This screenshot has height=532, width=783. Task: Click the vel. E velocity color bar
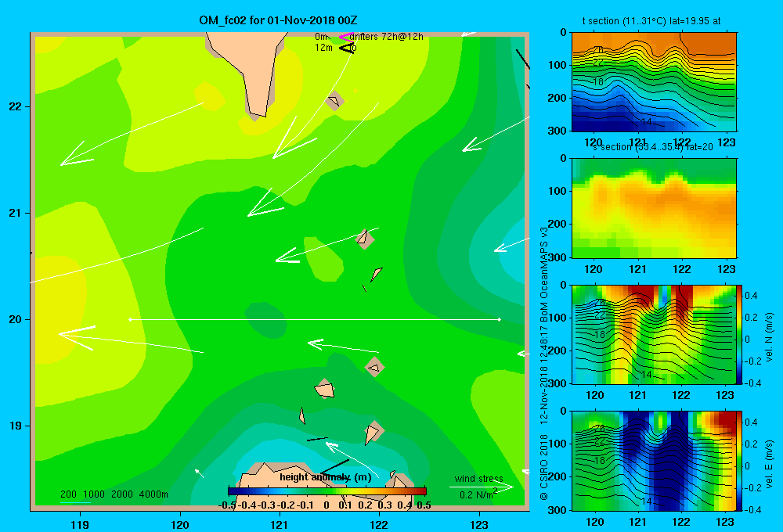(739, 461)
